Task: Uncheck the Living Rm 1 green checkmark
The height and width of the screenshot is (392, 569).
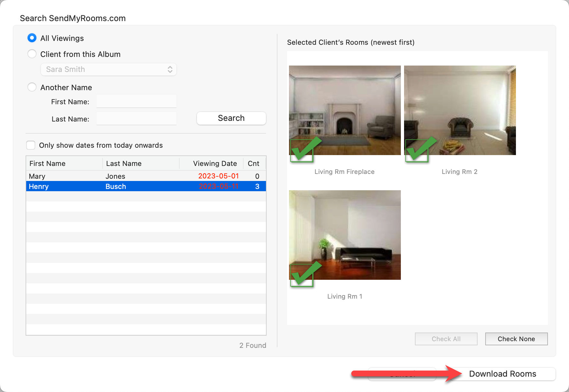Action: point(302,275)
